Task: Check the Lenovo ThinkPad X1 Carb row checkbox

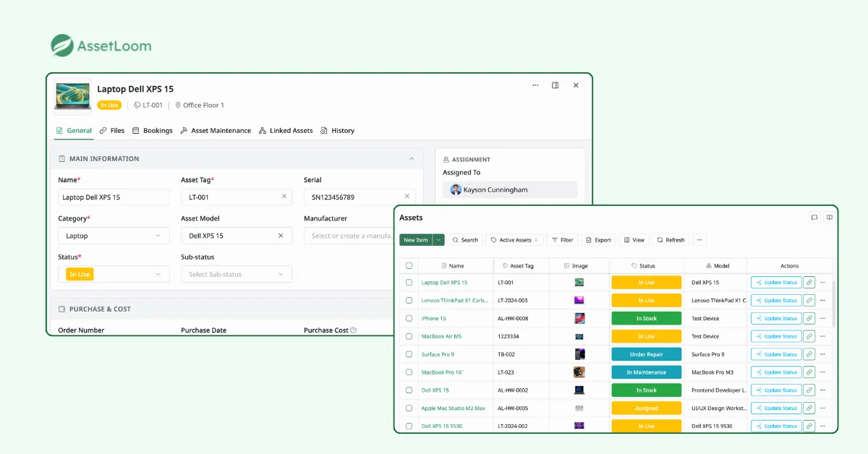Action: (409, 301)
